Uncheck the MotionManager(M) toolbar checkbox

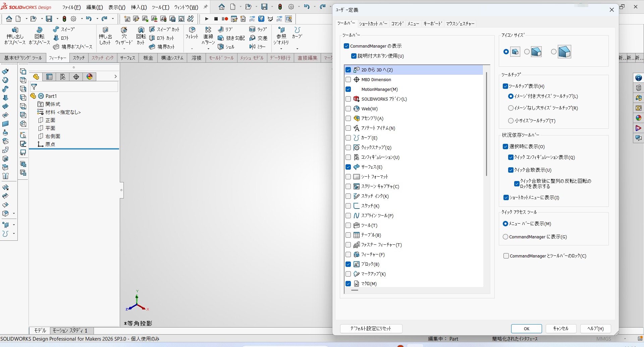[348, 89]
